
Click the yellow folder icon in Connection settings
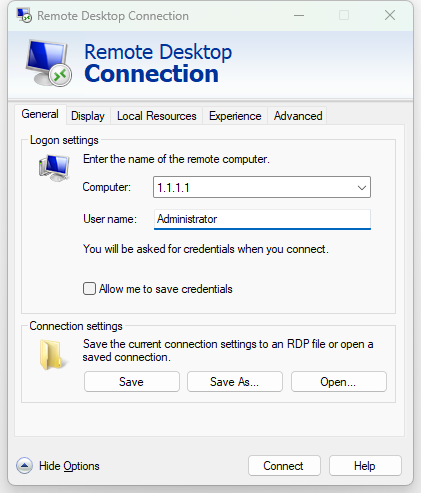tap(53, 355)
